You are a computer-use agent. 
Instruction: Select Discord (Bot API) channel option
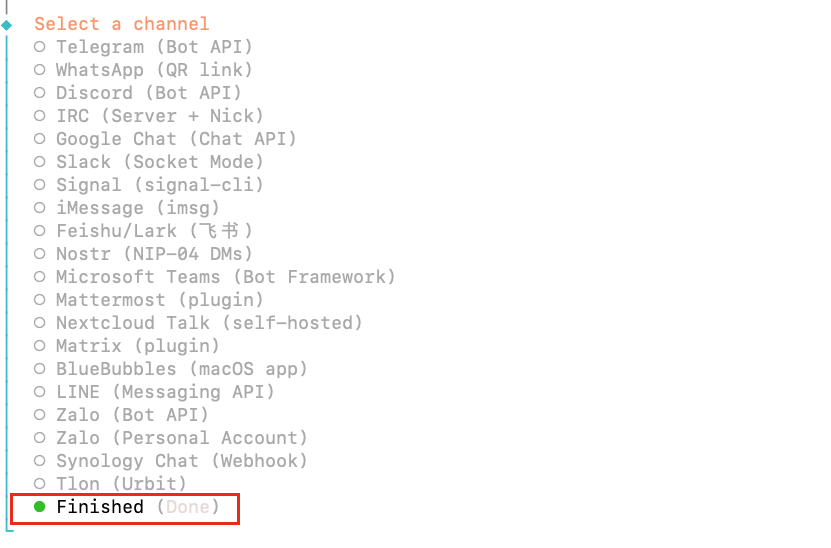pos(149,93)
